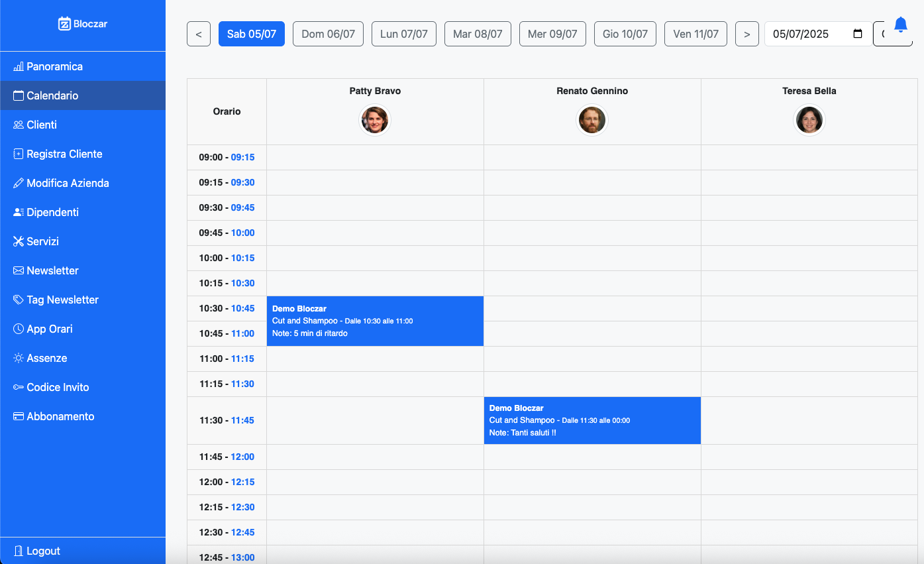
Task: Go to previous week with the left arrow
Action: tap(199, 34)
